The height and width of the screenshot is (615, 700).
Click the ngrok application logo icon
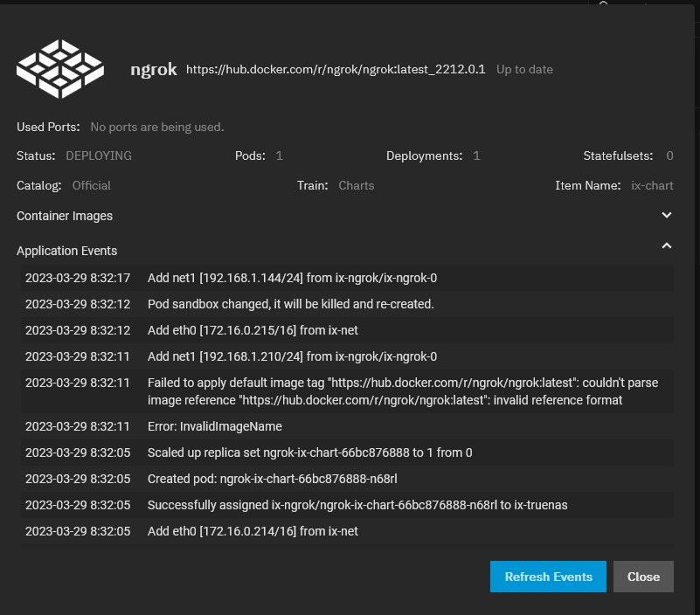point(60,69)
